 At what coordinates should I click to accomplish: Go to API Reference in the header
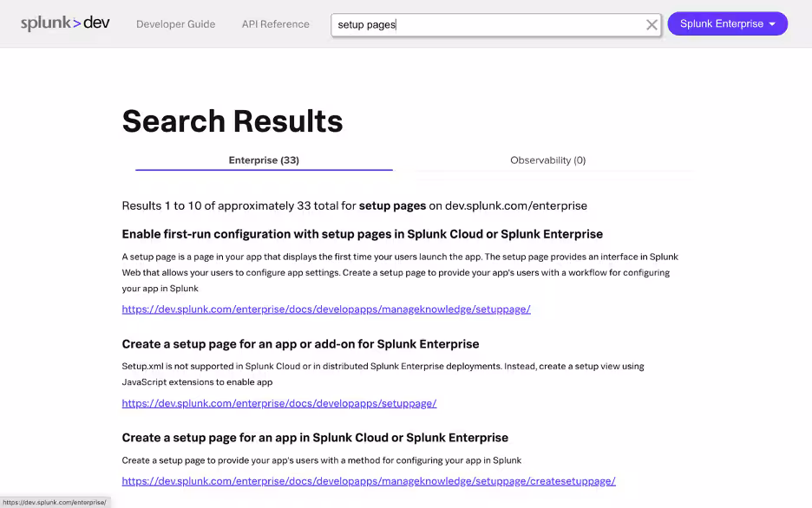click(x=275, y=24)
